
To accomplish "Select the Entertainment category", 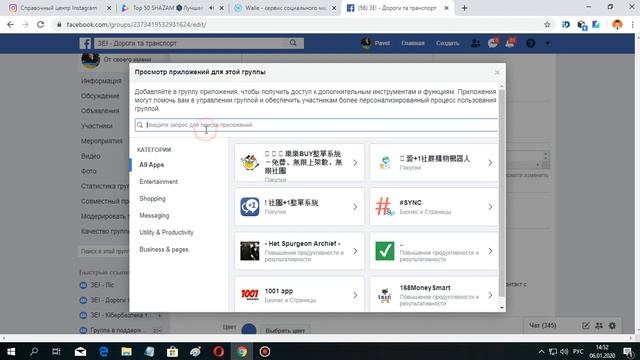I will pyautogui.click(x=158, y=182).
